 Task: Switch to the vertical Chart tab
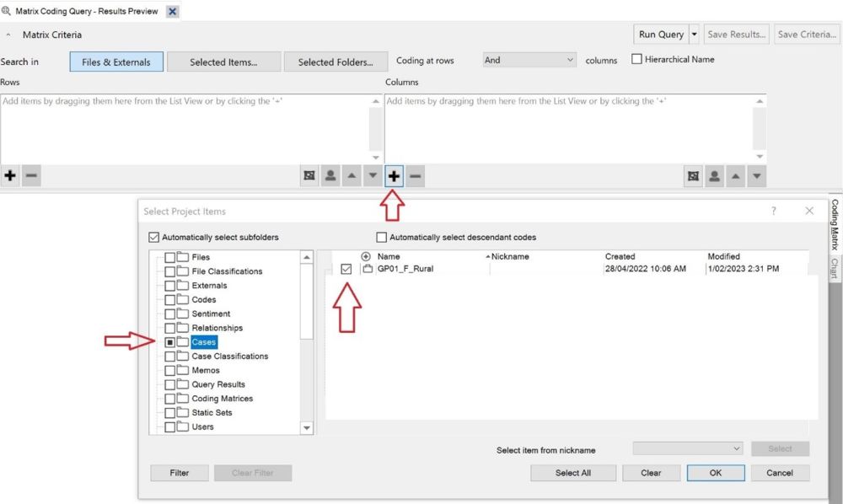coord(835,268)
